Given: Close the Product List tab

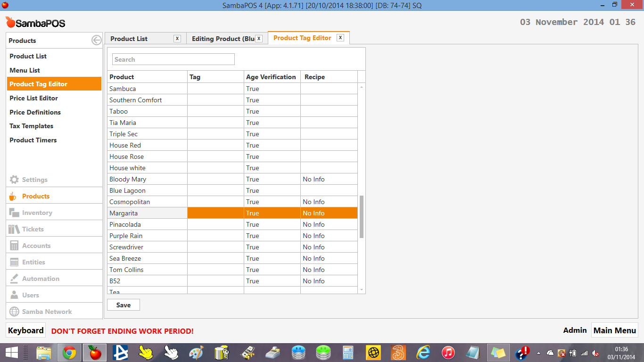Looking at the screenshot, I should coord(177,39).
